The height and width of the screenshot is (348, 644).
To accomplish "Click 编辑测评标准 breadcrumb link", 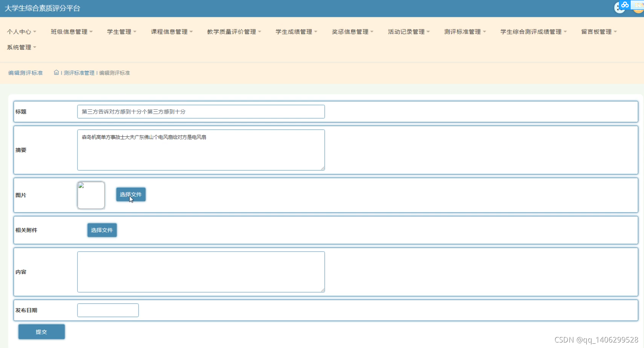I will click(114, 73).
